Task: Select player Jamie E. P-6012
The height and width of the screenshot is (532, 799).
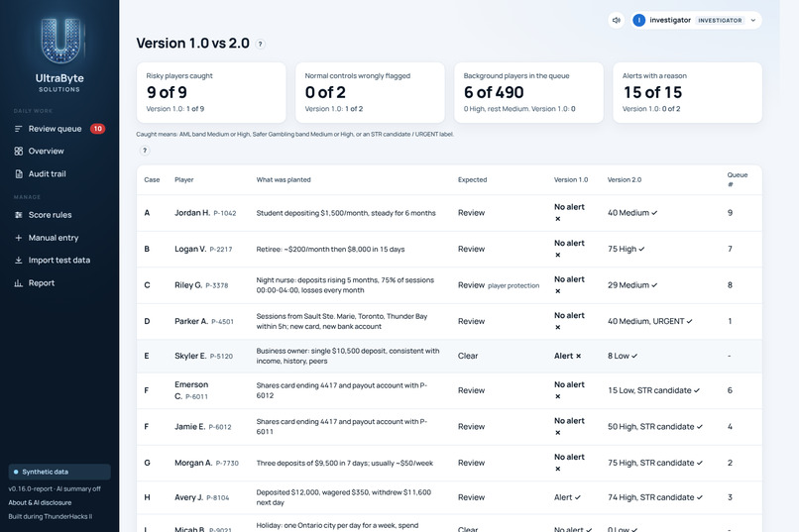Action: click(x=203, y=427)
